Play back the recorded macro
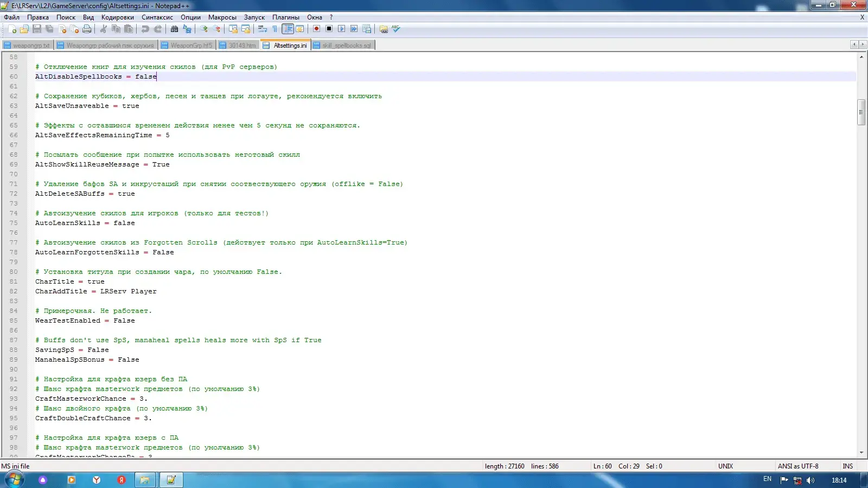868x488 pixels. point(341,29)
